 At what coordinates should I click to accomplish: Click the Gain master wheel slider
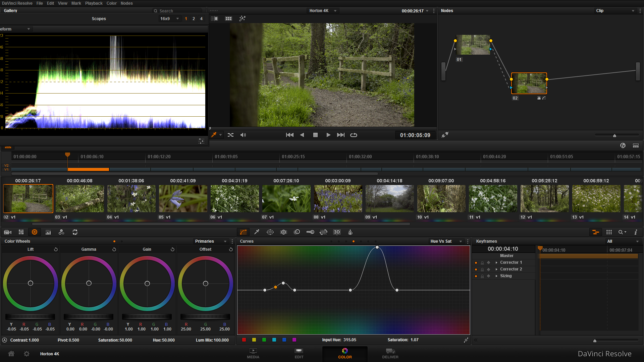coord(147,316)
